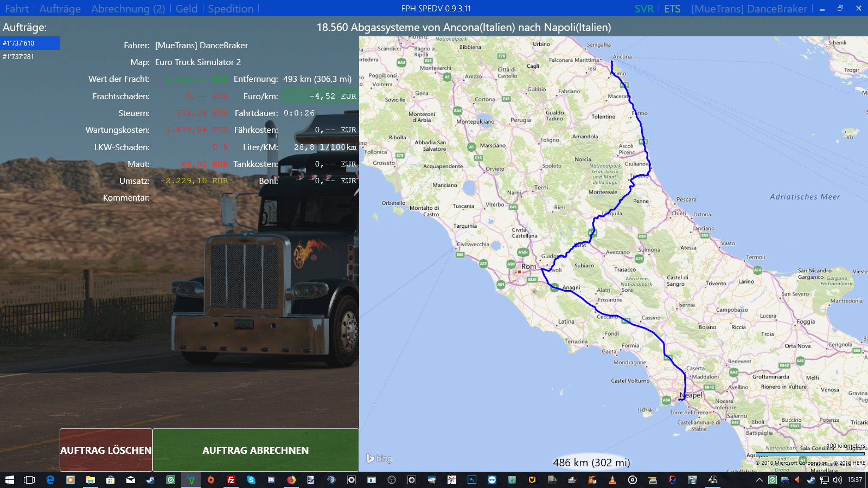868x488 pixels.
Task: Click the Fahrtdauer value 0:0:26
Action: 299,113
